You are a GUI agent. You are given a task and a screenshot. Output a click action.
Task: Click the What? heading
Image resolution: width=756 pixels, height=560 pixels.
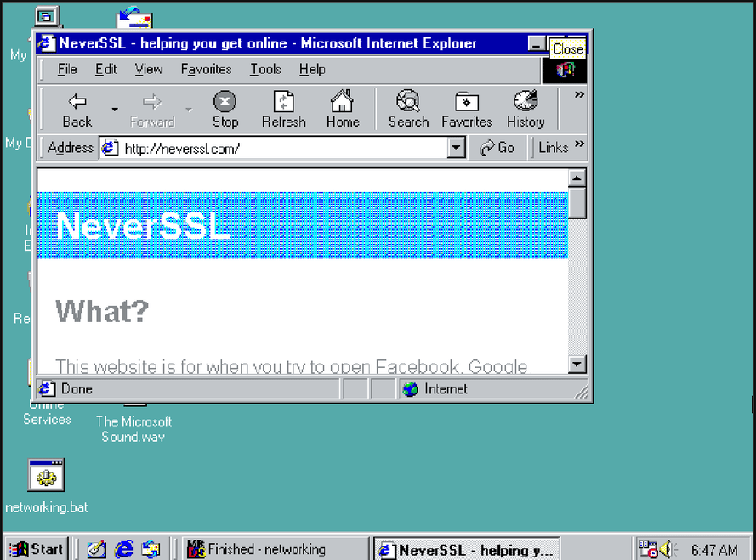102,311
